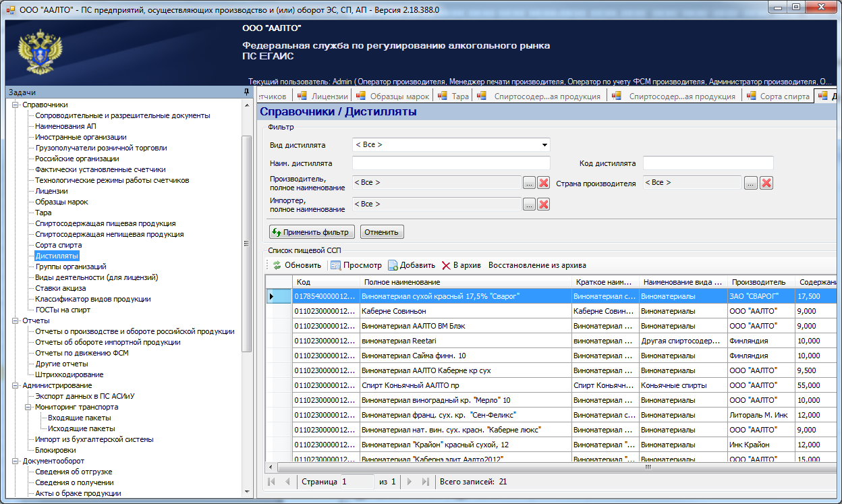The image size is (842, 504).
Task: Click Восстановление из архива toolbar item
Action: point(537,265)
